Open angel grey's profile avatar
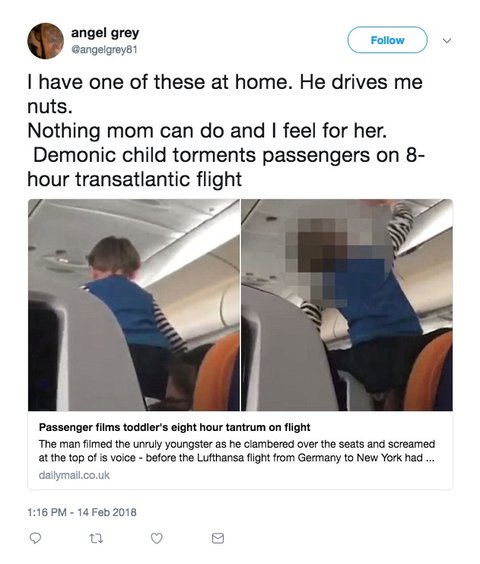480x564 pixels. [x=46, y=41]
